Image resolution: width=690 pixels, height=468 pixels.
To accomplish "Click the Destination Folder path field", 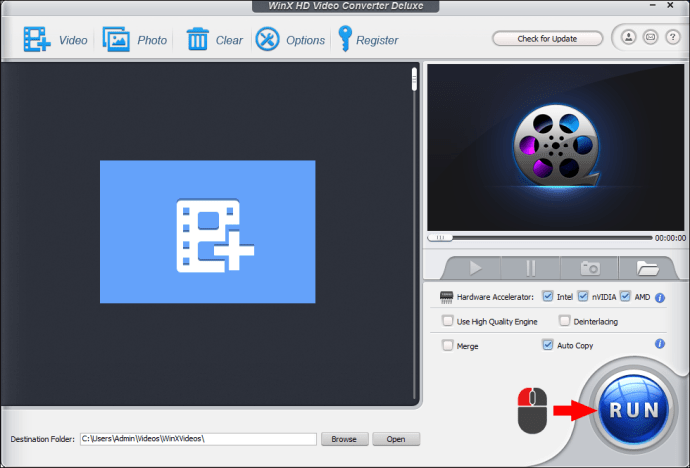I will (198, 439).
